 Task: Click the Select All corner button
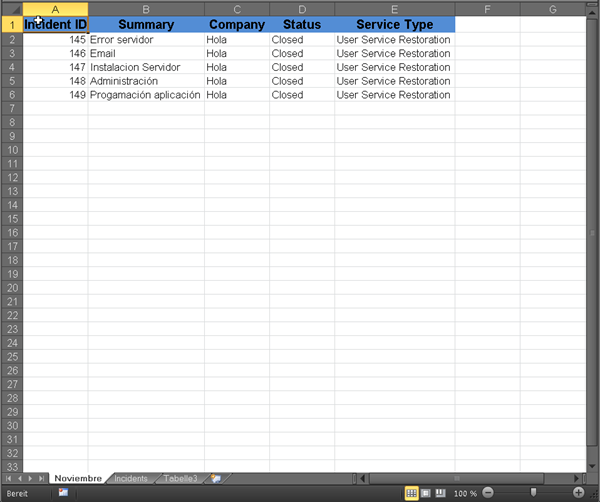pyautogui.click(x=11, y=9)
